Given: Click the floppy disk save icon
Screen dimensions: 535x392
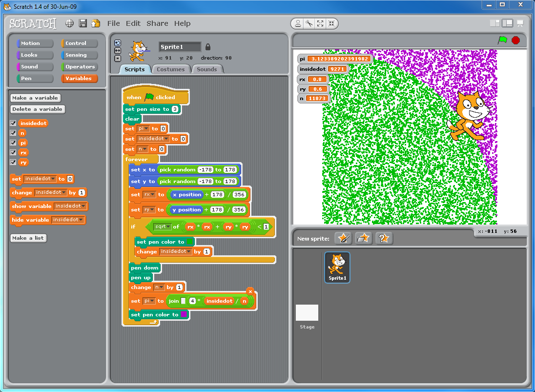Looking at the screenshot, I should tap(82, 23).
